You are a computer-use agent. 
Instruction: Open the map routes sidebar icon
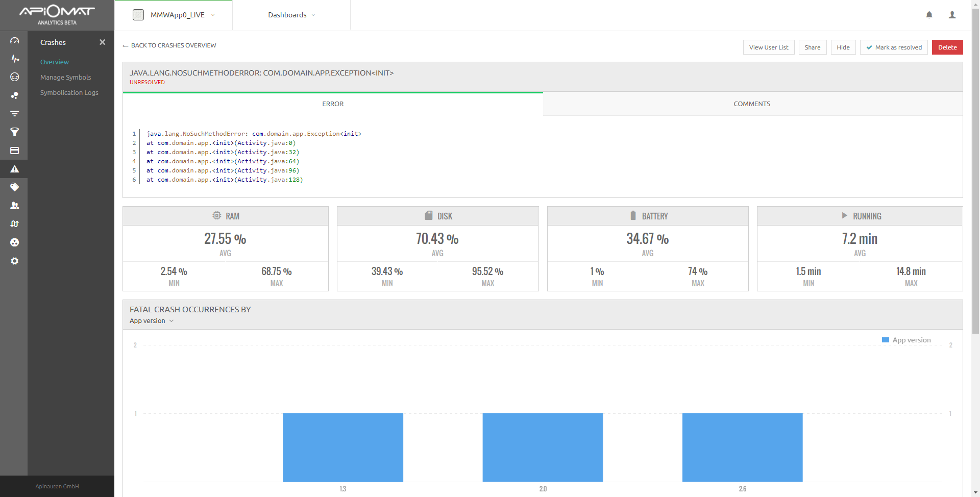[14, 224]
